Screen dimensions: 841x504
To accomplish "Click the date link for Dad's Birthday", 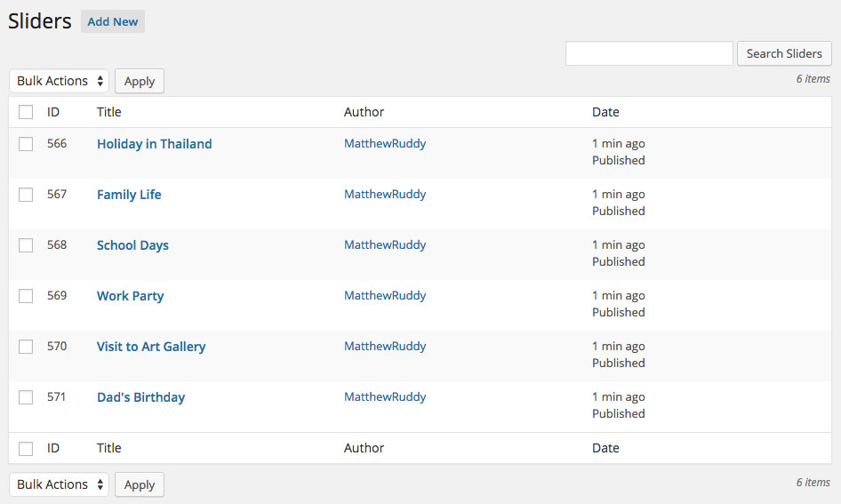I will pyautogui.click(x=596, y=397).
